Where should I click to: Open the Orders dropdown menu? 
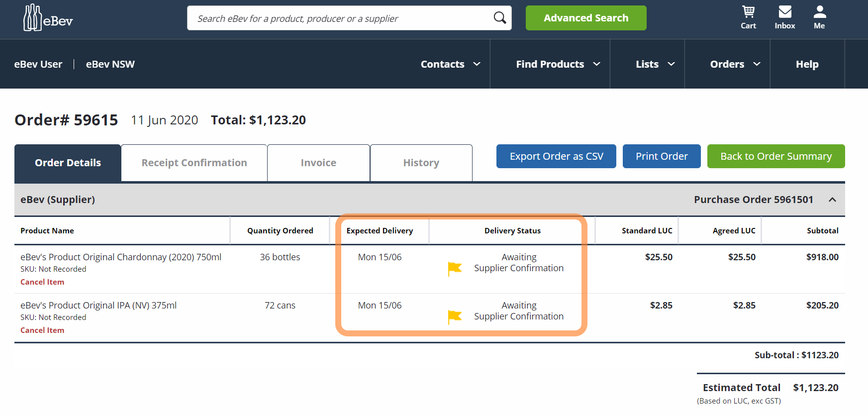pyautogui.click(x=735, y=64)
